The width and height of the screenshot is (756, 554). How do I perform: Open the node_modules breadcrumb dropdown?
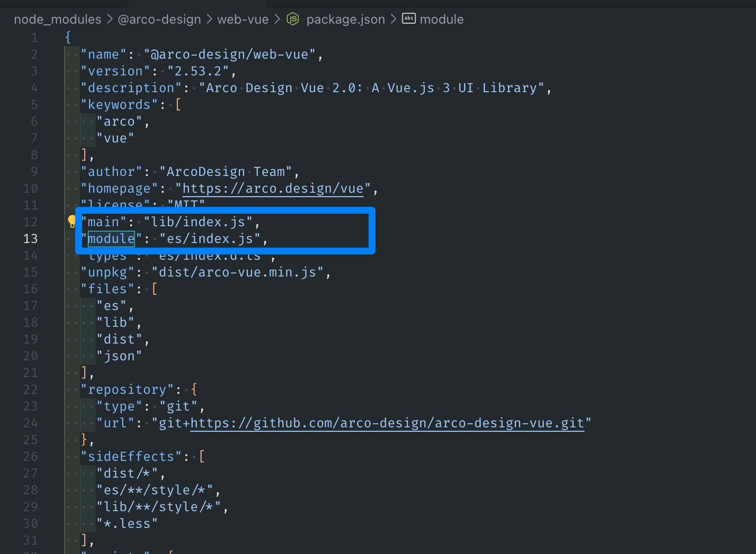(57, 19)
